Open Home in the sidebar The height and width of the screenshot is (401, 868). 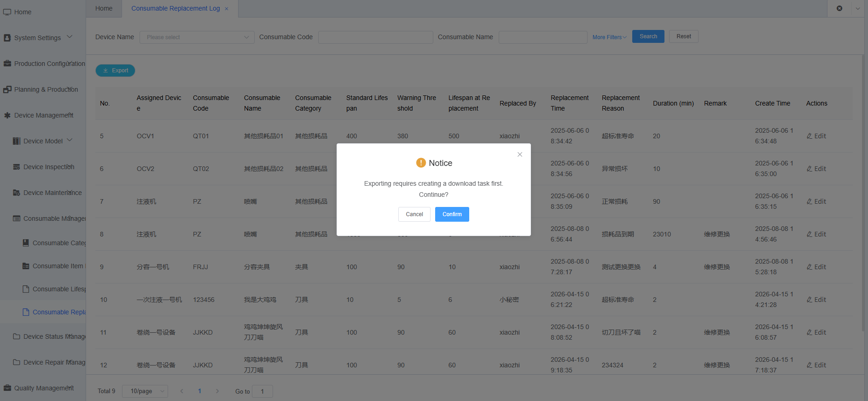coord(43,12)
